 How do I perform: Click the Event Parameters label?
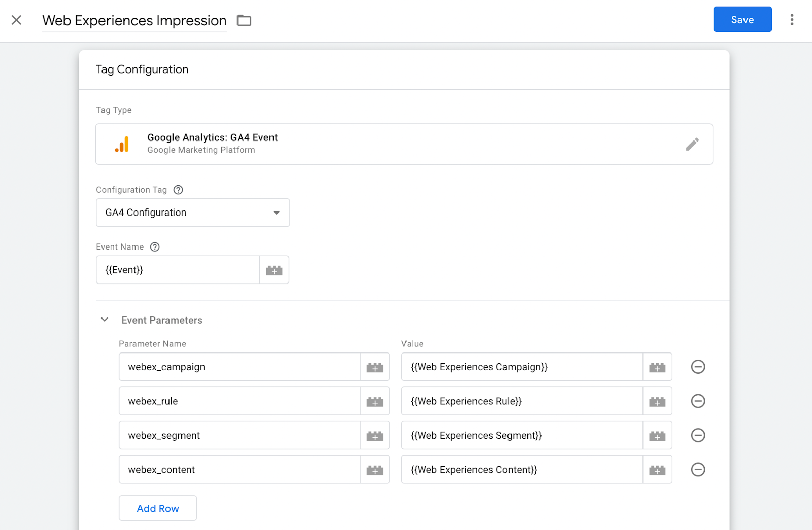[x=162, y=320]
